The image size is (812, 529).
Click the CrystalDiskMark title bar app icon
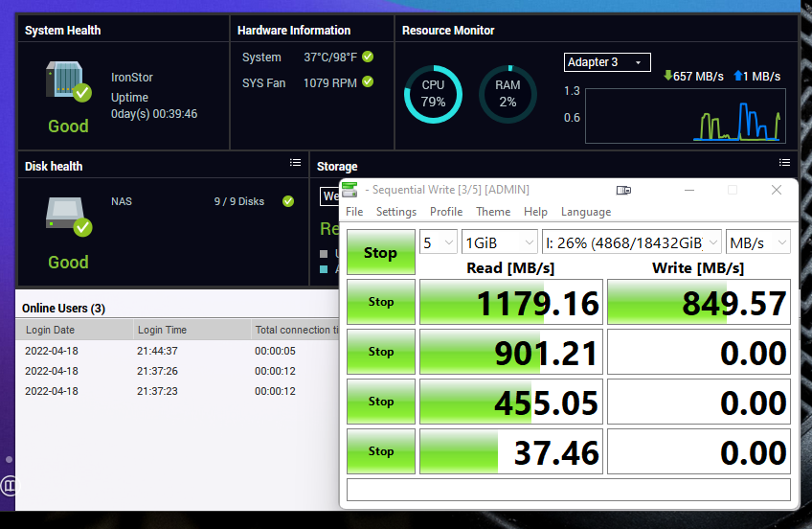tap(350, 190)
